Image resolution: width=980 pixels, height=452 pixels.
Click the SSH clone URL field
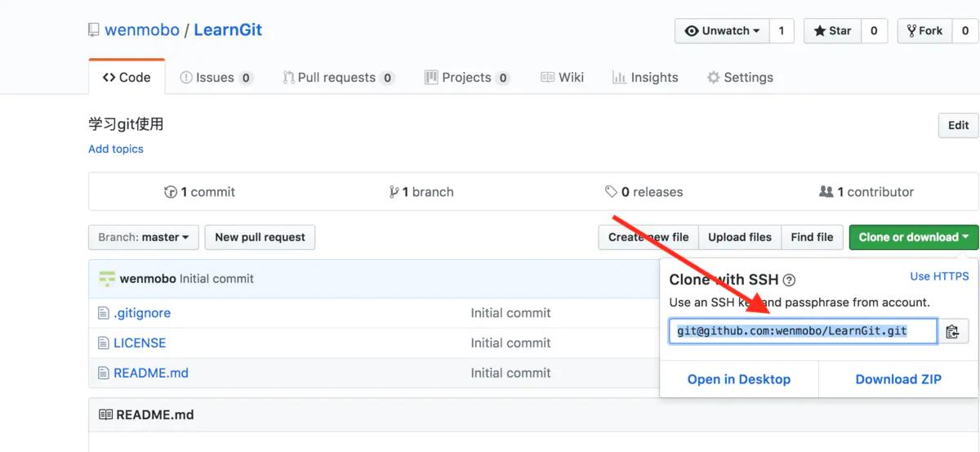tap(803, 331)
